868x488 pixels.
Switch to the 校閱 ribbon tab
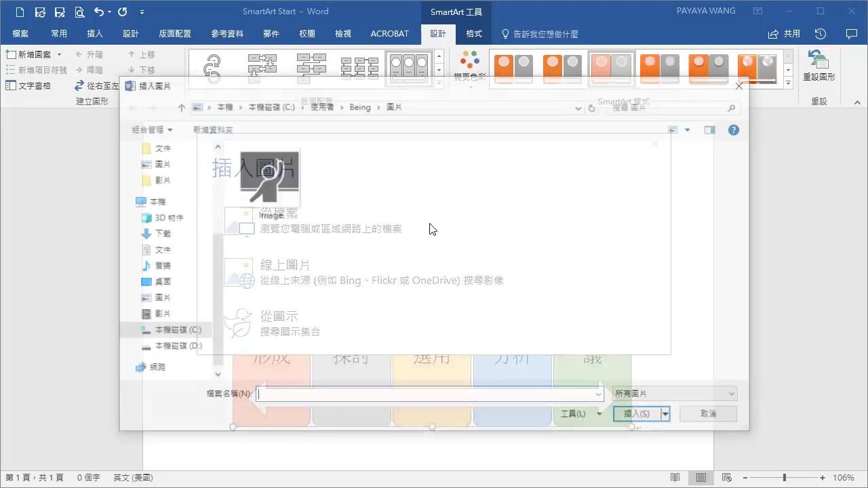point(307,33)
